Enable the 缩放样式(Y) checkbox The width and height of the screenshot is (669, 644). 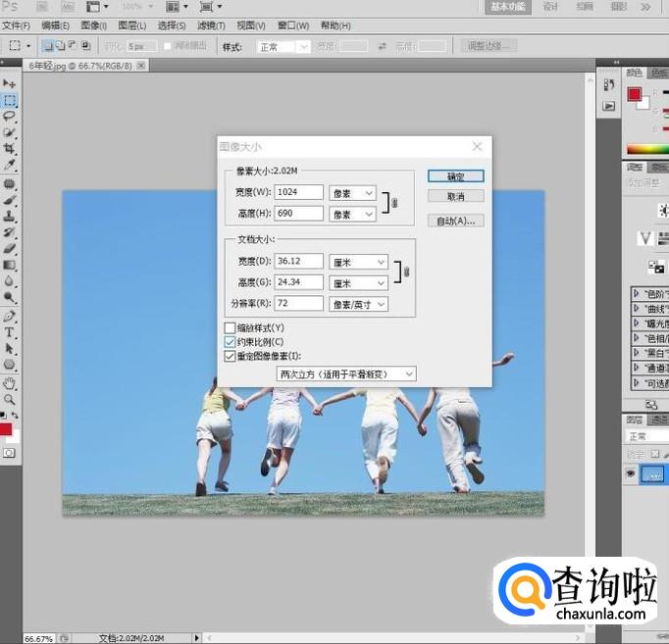click(x=230, y=327)
